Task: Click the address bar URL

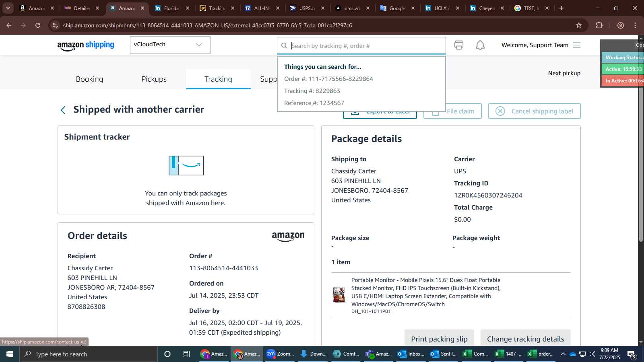Action: pos(207,25)
